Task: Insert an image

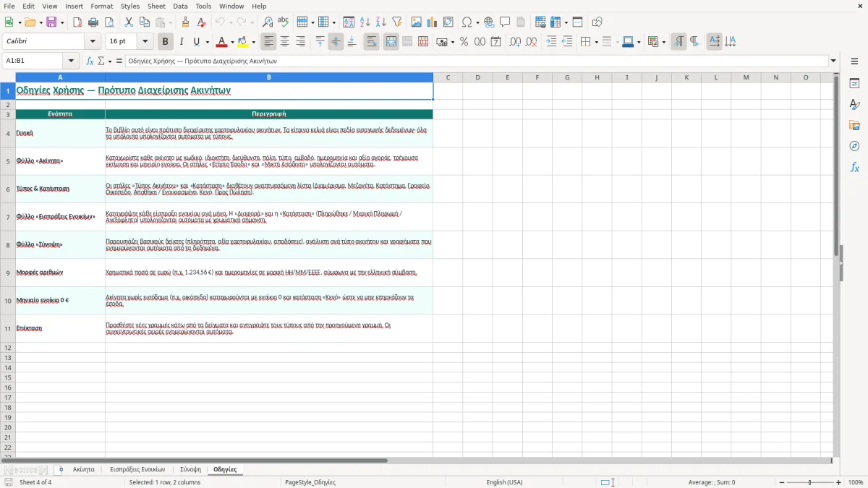Action: 417,22
